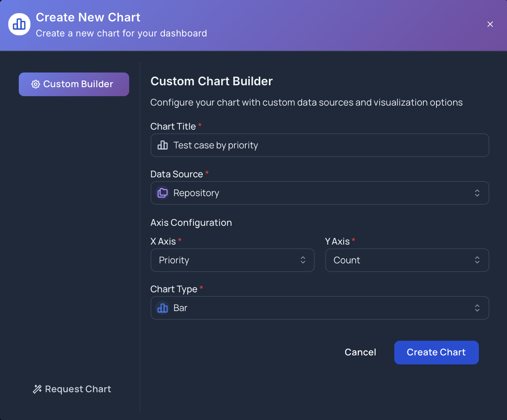Click the 'Configure your chart' description text
The height and width of the screenshot is (420, 507).
(306, 103)
